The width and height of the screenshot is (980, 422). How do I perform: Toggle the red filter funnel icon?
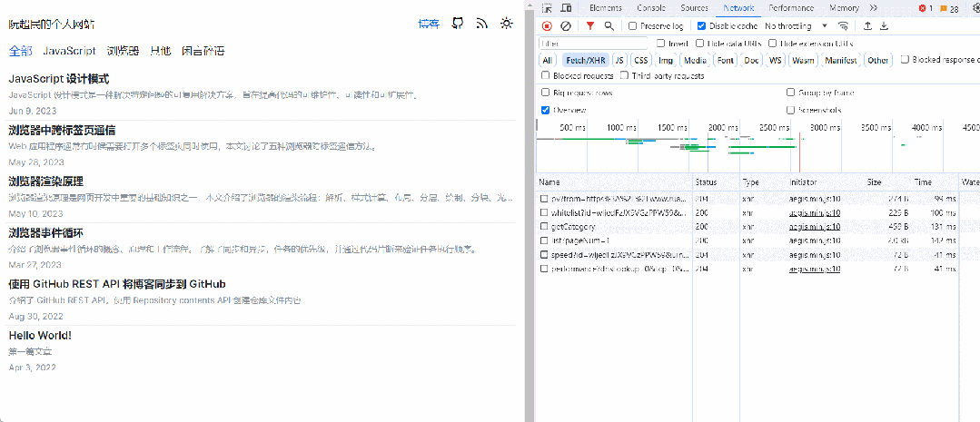tap(589, 26)
